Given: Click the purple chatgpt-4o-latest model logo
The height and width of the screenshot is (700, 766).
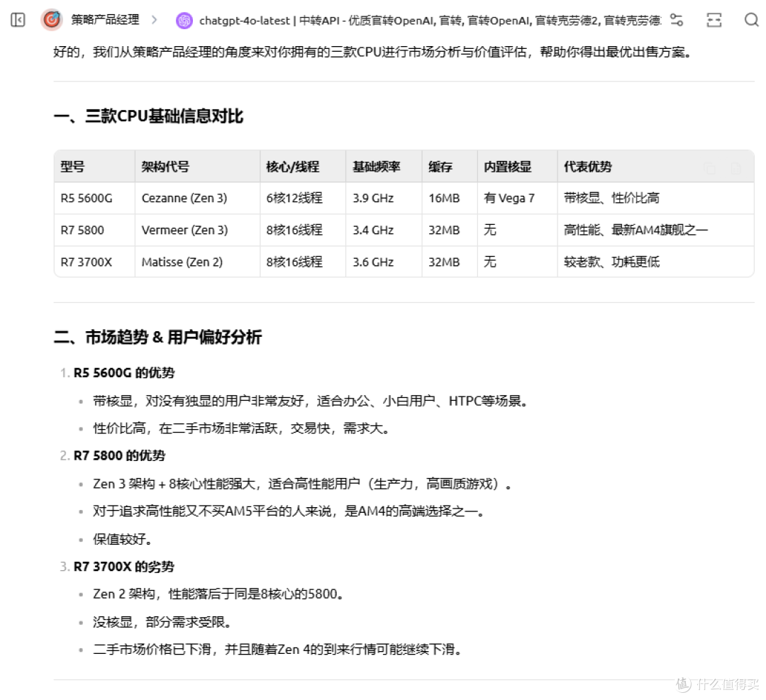Looking at the screenshot, I should click(184, 21).
